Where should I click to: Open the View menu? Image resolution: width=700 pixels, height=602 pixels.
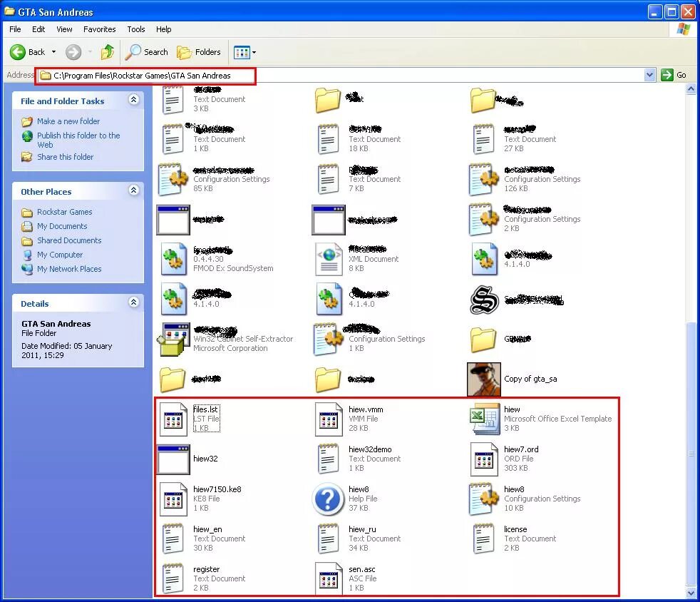click(x=64, y=29)
